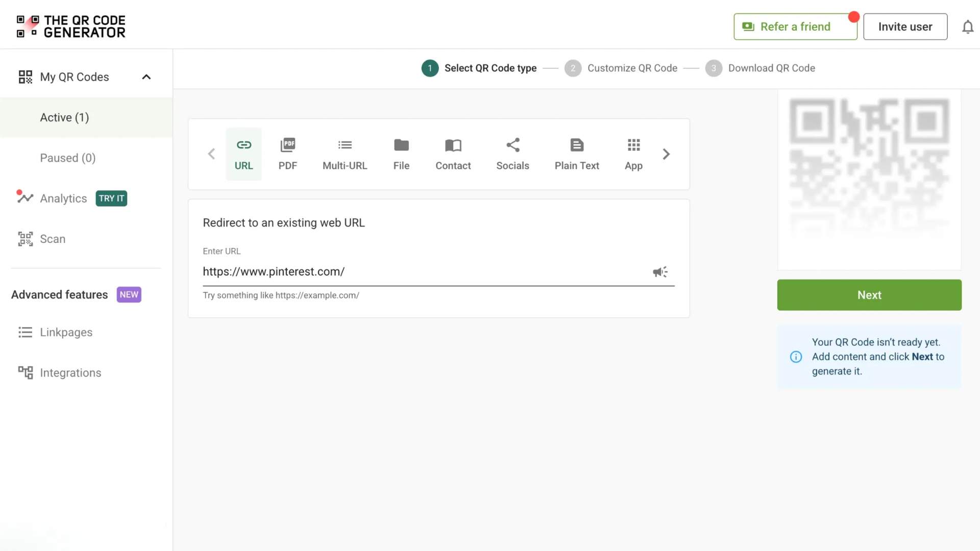Collapse the My QR Codes section
This screenshot has height=551, width=980.
point(146,77)
